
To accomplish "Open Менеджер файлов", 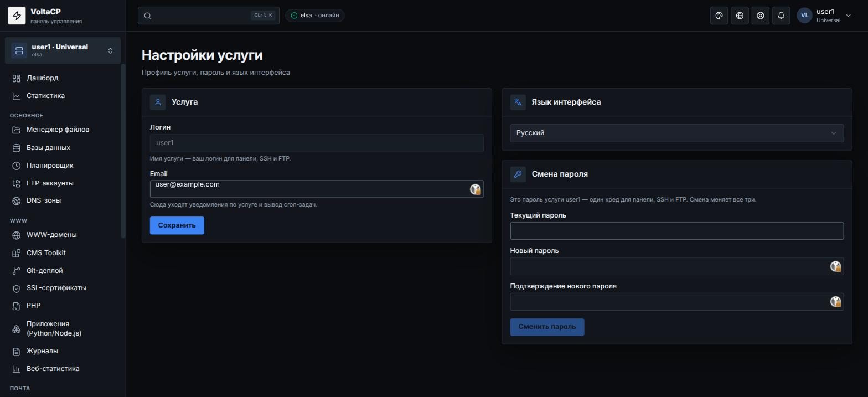I will click(x=63, y=130).
